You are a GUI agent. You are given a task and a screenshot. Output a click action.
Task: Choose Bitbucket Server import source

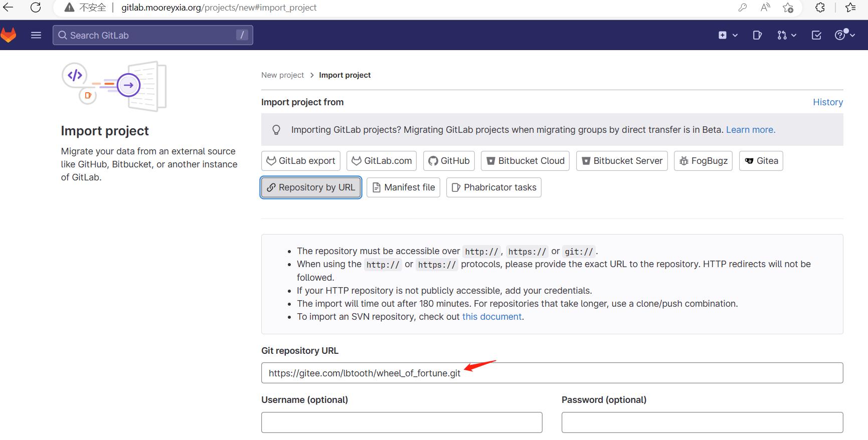pos(622,161)
